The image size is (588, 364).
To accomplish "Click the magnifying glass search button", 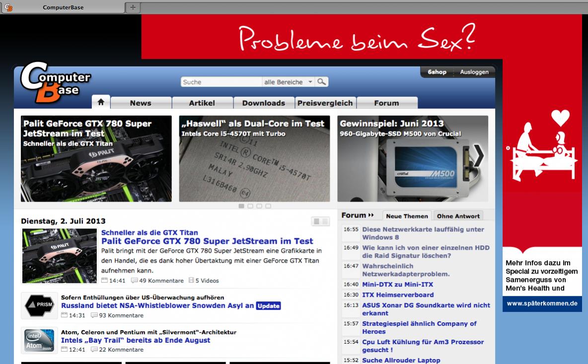I will 321,82.
